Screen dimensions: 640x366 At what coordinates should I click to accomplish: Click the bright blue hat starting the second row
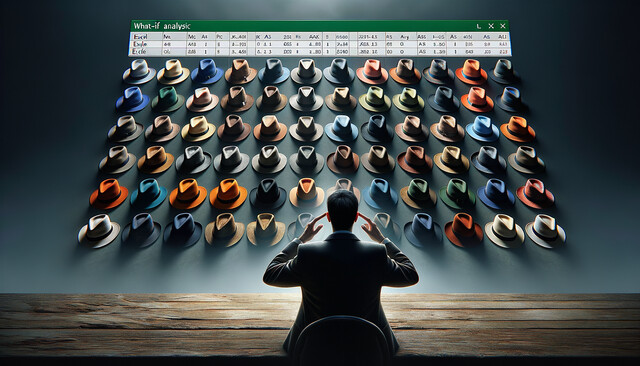pos(133,99)
